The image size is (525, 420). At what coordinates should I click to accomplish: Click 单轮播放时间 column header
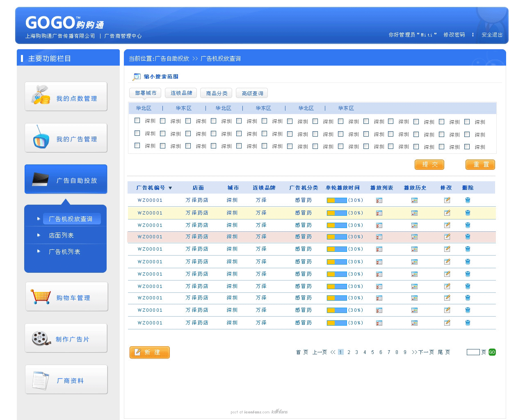[x=342, y=188]
